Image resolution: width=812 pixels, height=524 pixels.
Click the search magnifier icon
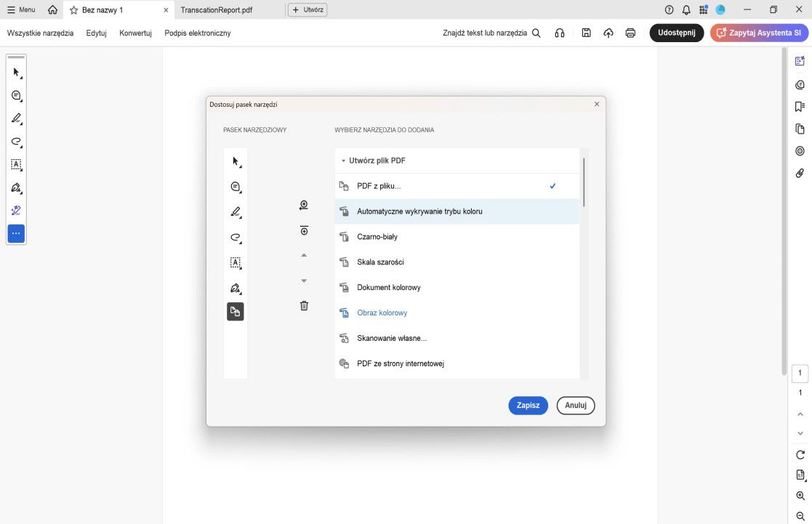coord(536,33)
